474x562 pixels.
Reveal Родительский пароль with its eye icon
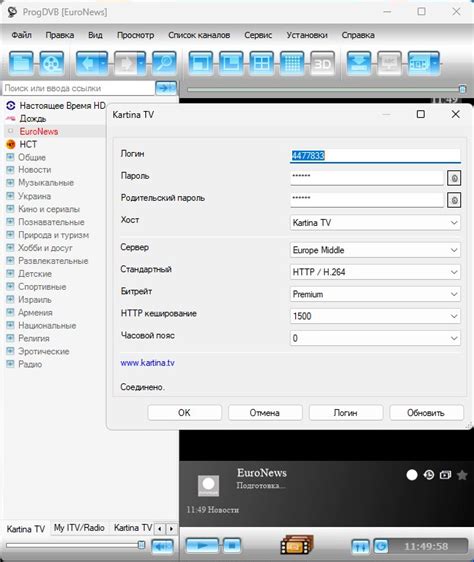[454, 200]
